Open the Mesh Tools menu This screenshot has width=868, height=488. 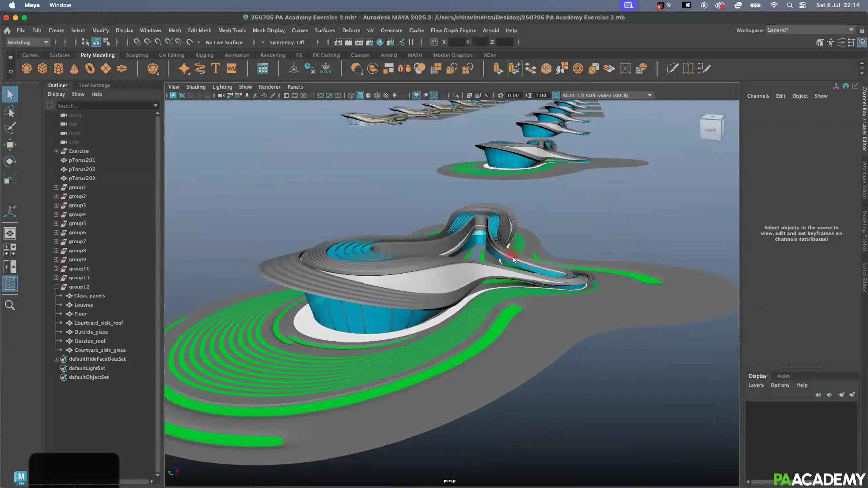point(232,30)
